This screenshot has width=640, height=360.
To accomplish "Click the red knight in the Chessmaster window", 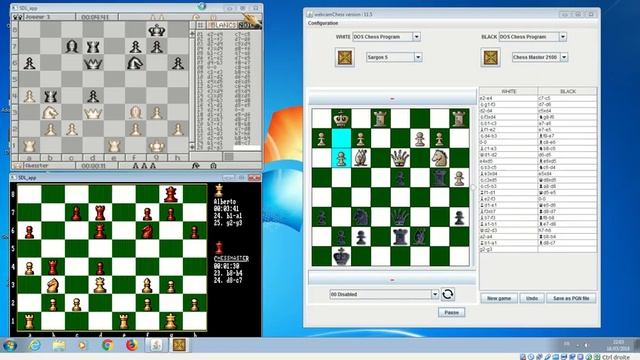I will (x=147, y=231).
